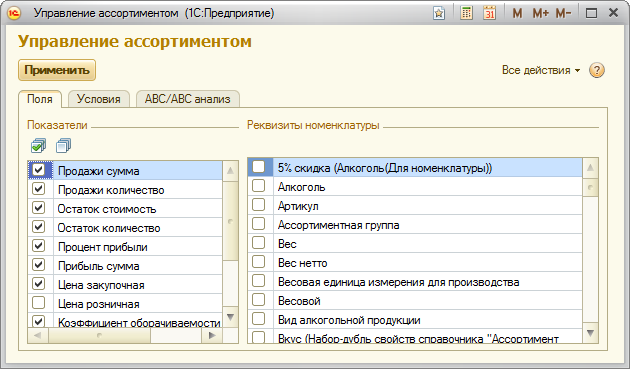Click the check all indicators icon
The width and height of the screenshot is (630, 369).
[39, 146]
